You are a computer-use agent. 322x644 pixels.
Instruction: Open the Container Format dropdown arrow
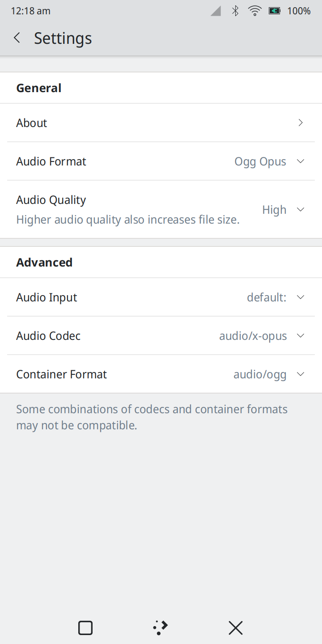tap(301, 374)
